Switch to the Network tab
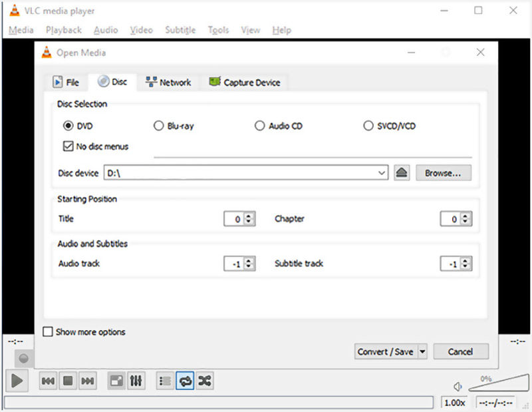 [168, 83]
